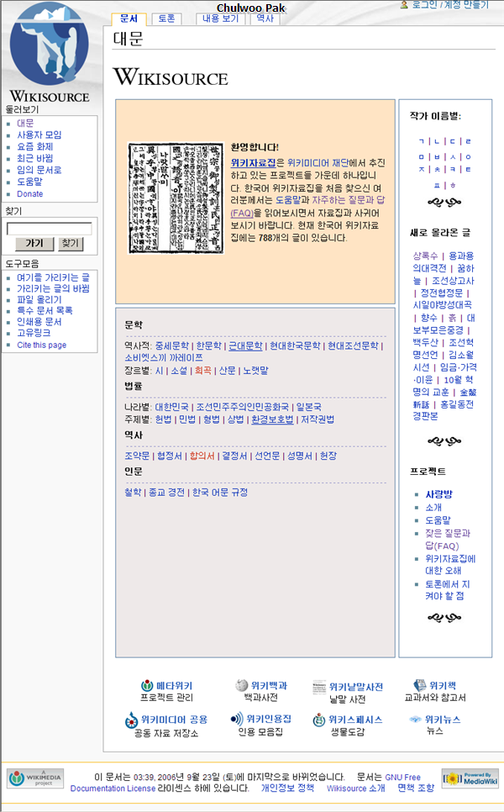Open 현대한국문학 link

coord(295,346)
